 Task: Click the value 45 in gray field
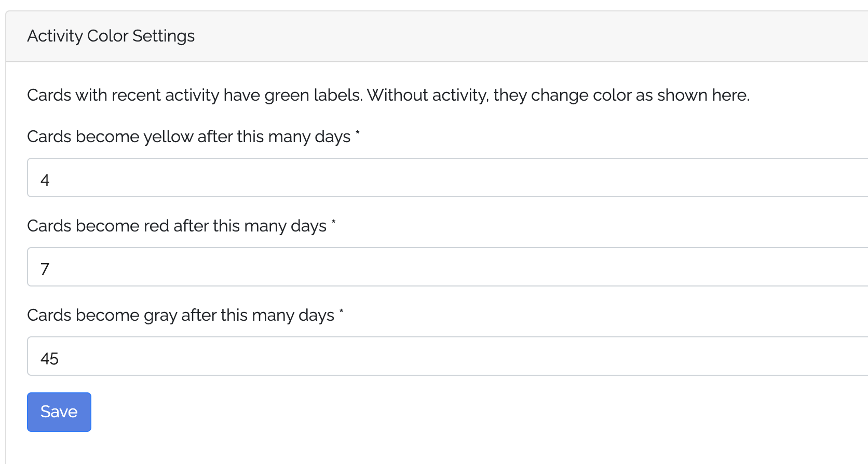(x=49, y=359)
